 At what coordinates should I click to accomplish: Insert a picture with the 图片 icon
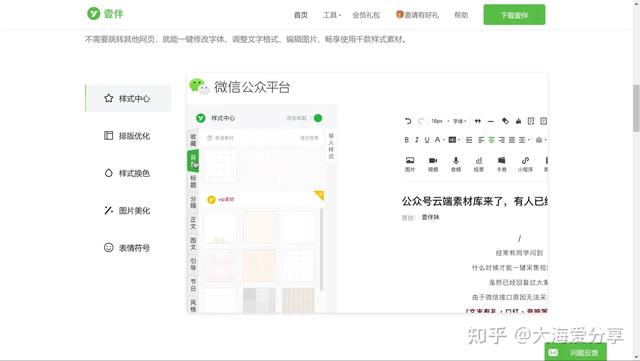[410, 164]
